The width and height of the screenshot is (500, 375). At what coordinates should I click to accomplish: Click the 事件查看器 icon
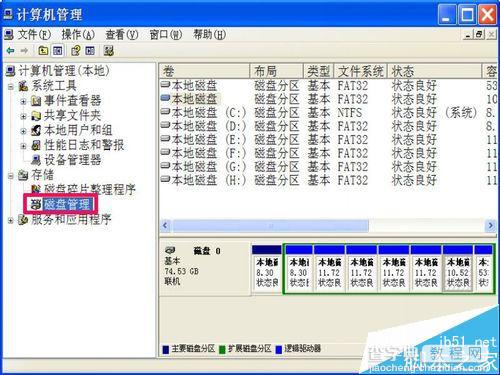pos(36,100)
